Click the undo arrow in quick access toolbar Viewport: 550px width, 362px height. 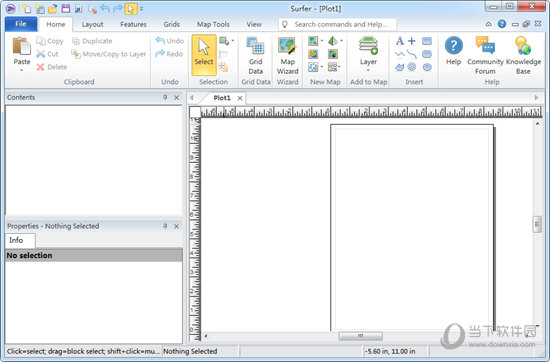point(105,8)
